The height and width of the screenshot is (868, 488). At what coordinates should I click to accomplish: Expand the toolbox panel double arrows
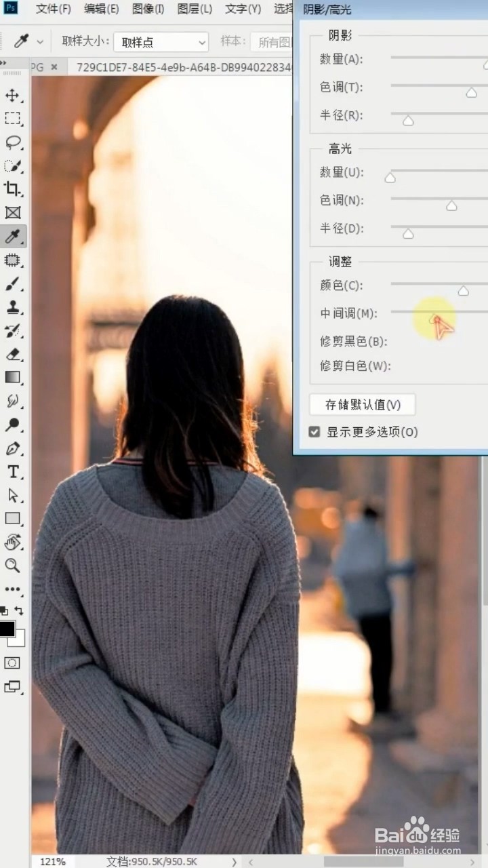tap(3, 63)
